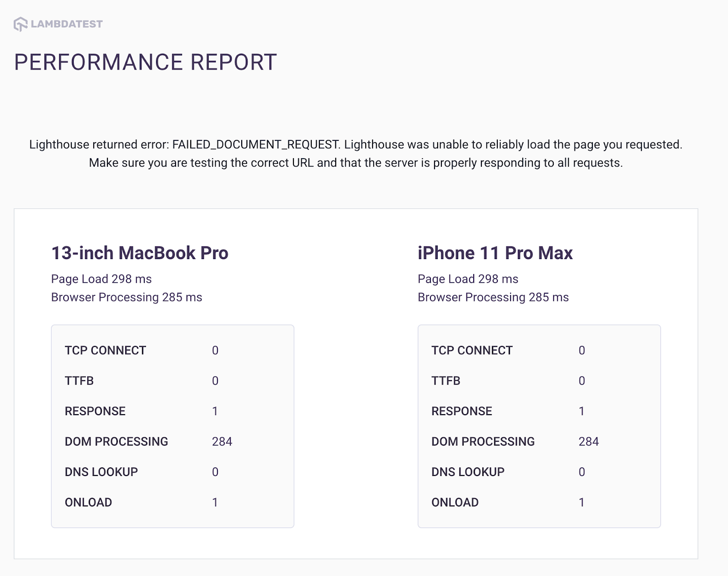Select the iPhone 11 Pro Max heading
Screen dimensions: 728x576
click(495, 253)
